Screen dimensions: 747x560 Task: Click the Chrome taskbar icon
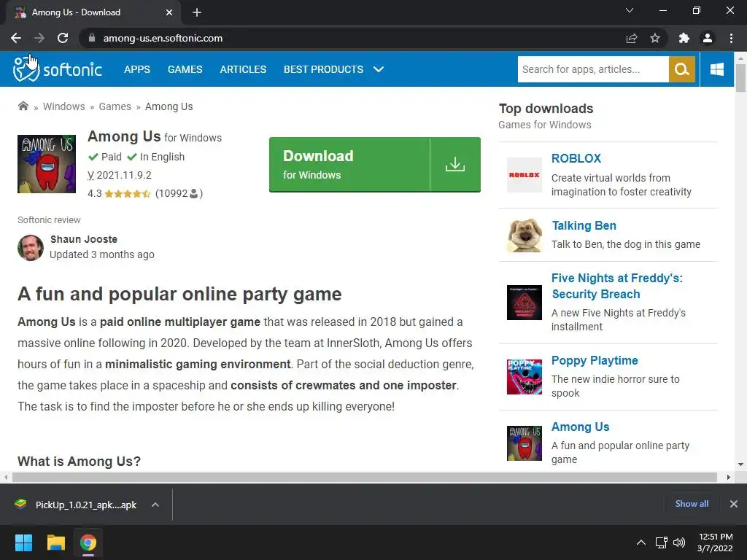click(x=88, y=542)
